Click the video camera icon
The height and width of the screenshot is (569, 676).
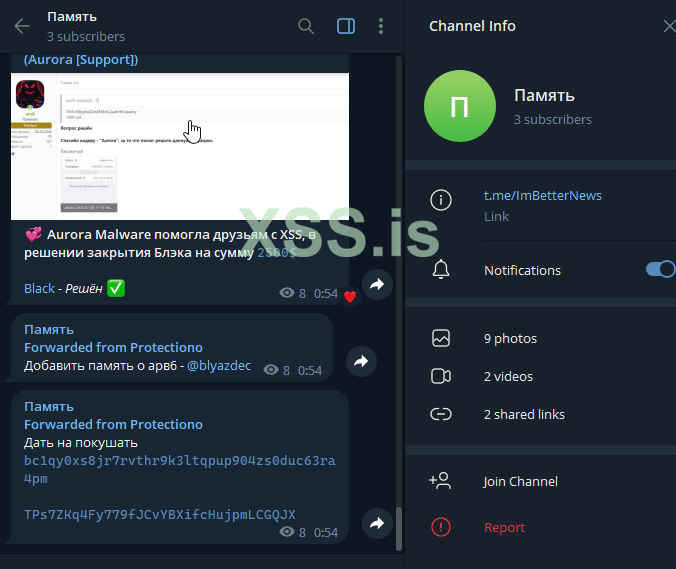coord(441,376)
